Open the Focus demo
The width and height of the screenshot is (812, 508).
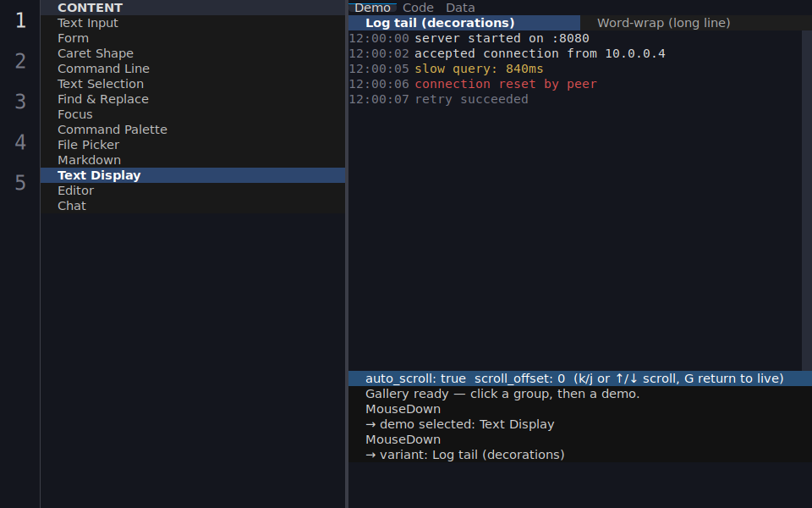tap(193, 114)
